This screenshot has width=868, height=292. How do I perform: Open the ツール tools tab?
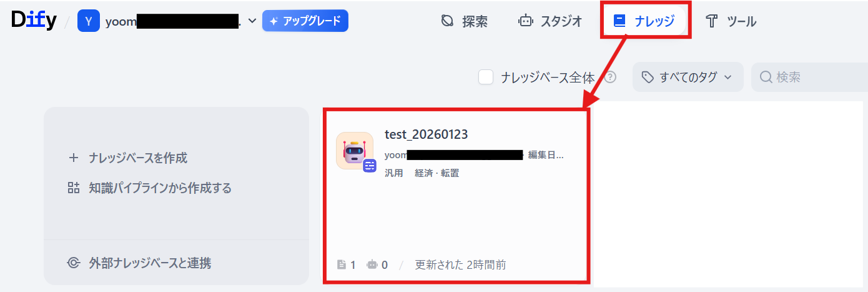pyautogui.click(x=731, y=21)
